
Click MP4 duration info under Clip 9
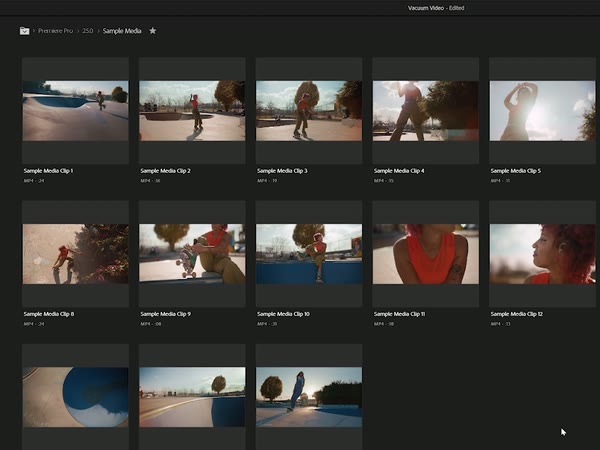(x=150, y=324)
